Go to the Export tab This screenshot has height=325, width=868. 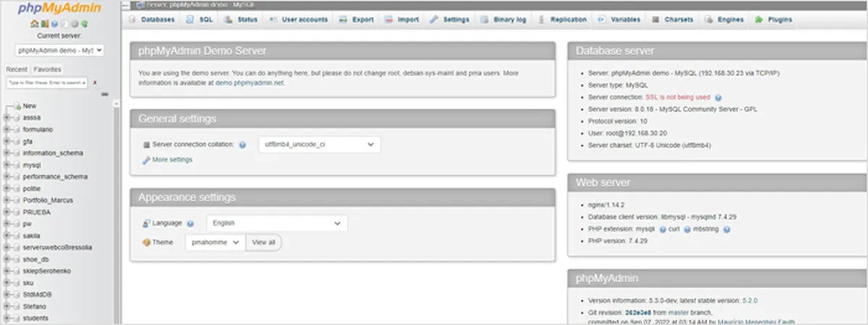point(357,20)
